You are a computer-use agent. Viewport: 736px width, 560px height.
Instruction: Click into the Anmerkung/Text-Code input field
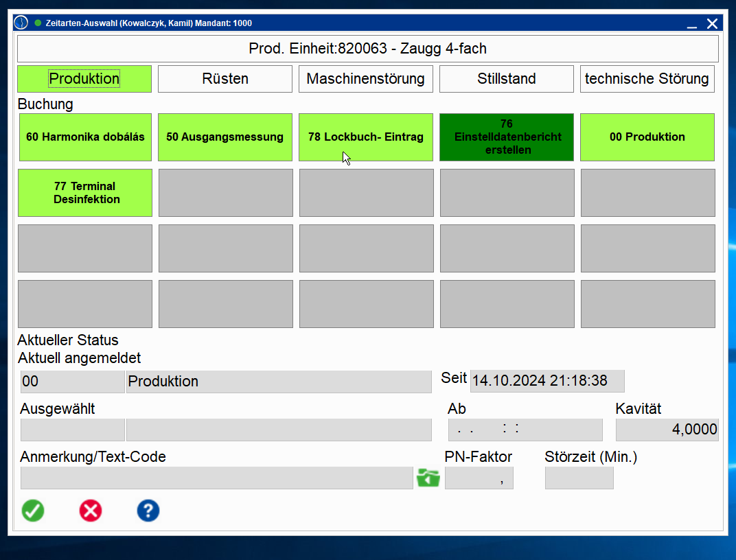[x=216, y=478]
